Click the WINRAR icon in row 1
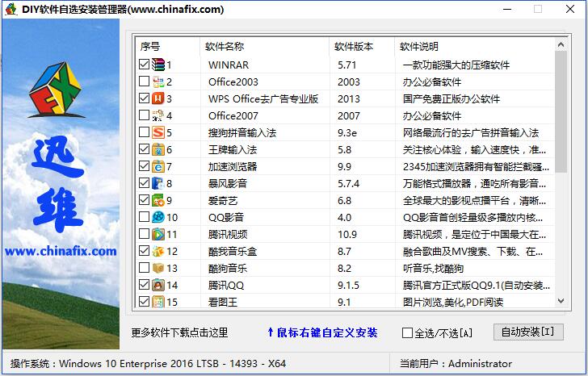The image size is (588, 376). point(158,65)
